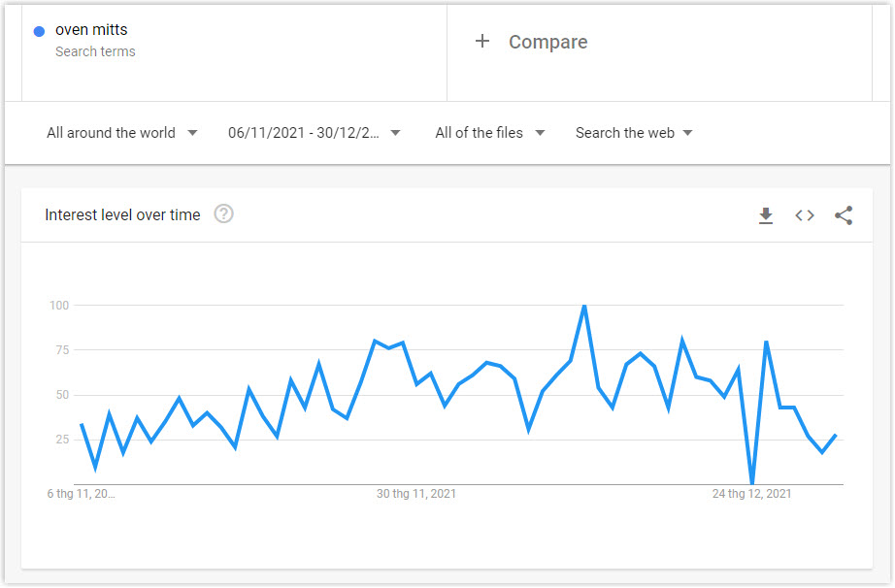Click the Search terms subtitle
This screenshot has height=588, width=895.
click(95, 51)
